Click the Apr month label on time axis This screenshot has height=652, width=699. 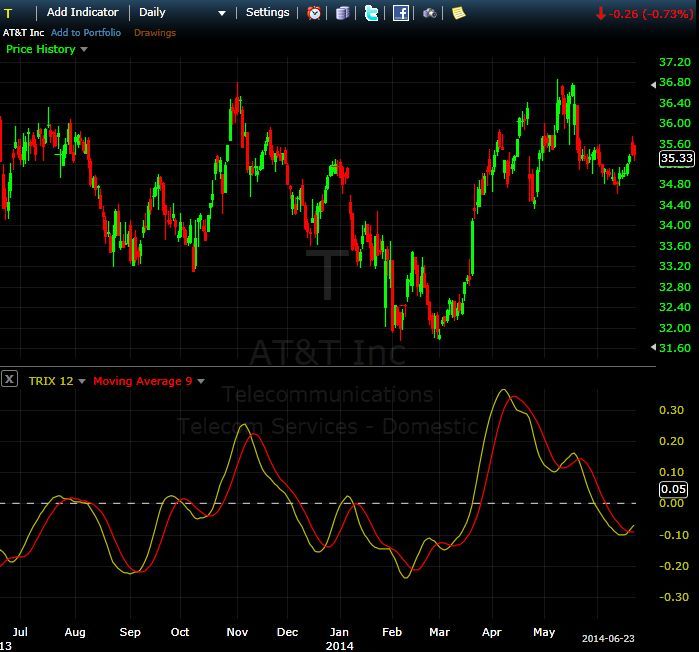[x=492, y=632]
